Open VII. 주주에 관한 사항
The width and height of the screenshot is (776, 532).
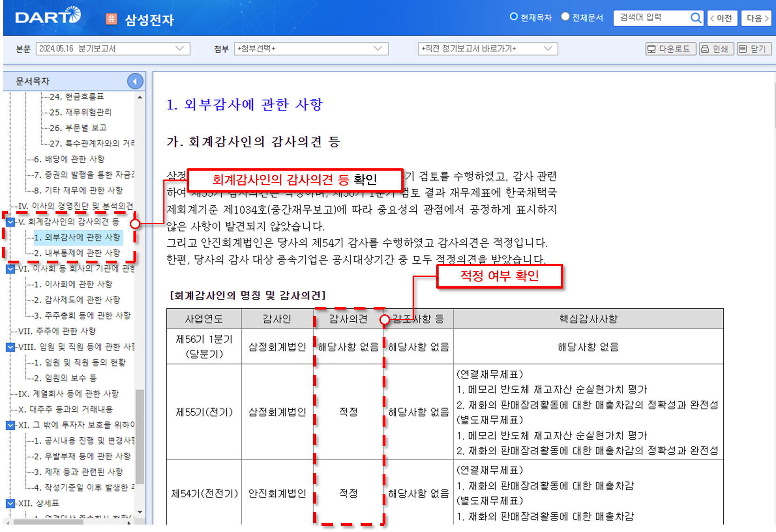(57, 332)
